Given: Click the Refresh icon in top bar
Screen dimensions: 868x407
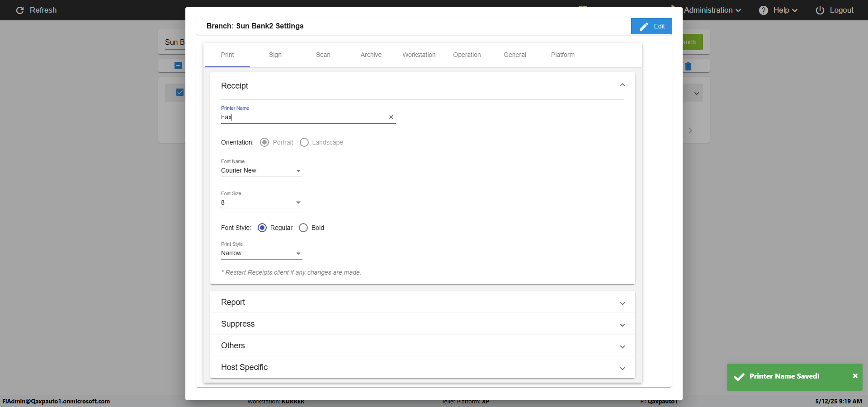Looking at the screenshot, I should coord(20,10).
